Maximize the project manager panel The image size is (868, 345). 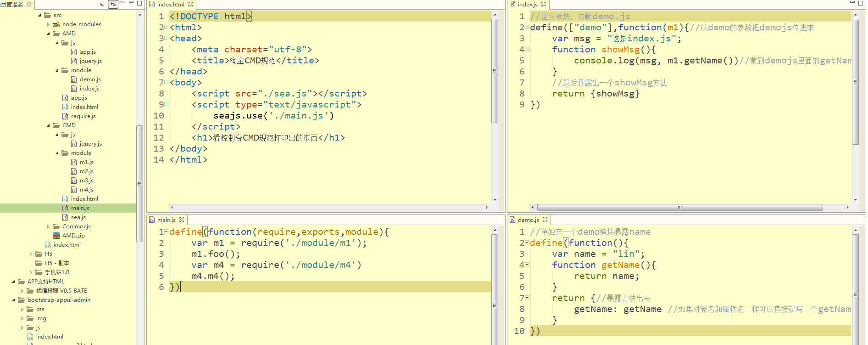click(139, 3)
